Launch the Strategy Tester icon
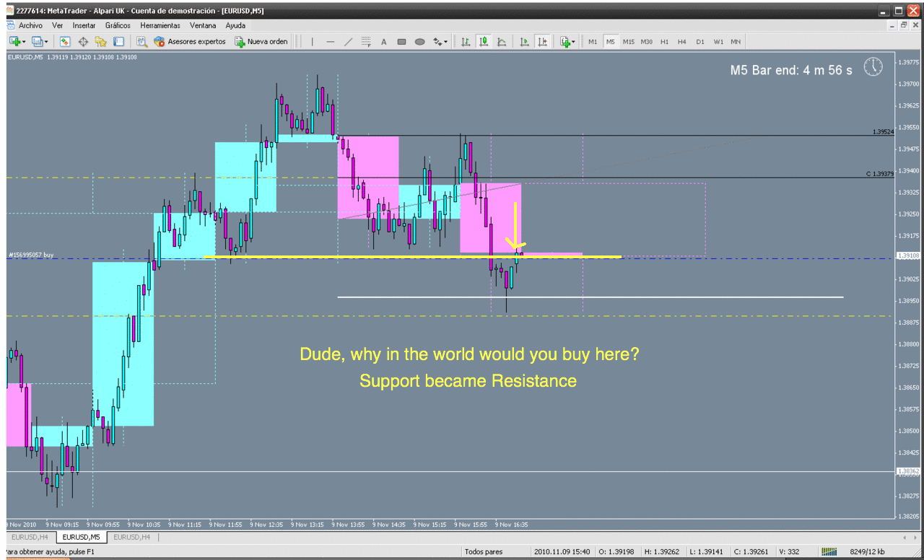The width and height of the screenshot is (924, 560). coord(142,42)
